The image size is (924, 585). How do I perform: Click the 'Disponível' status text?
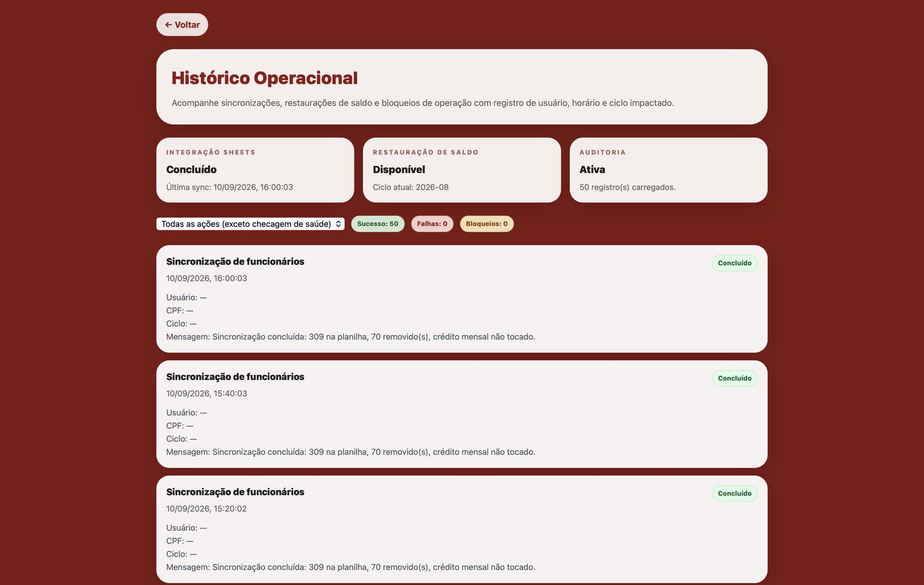[x=399, y=169]
